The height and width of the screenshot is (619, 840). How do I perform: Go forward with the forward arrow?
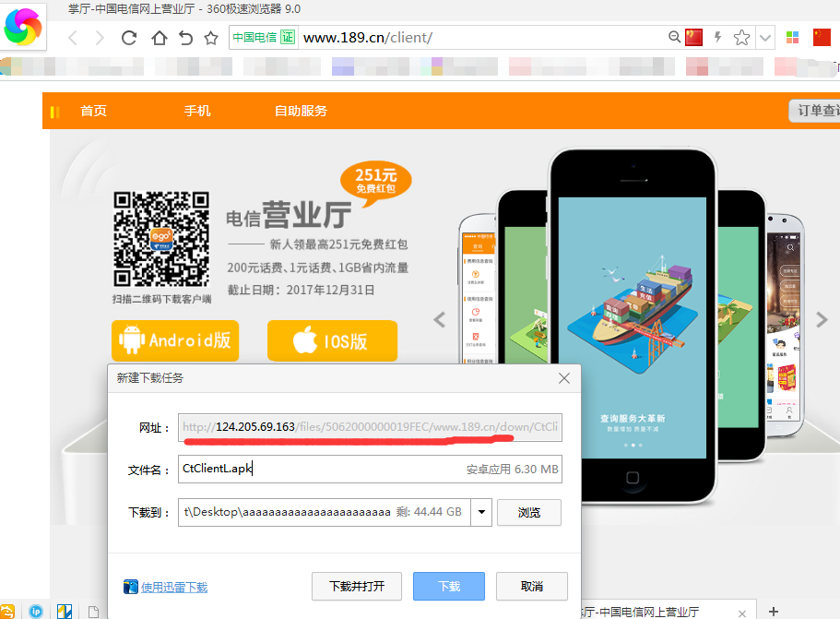pos(99,38)
